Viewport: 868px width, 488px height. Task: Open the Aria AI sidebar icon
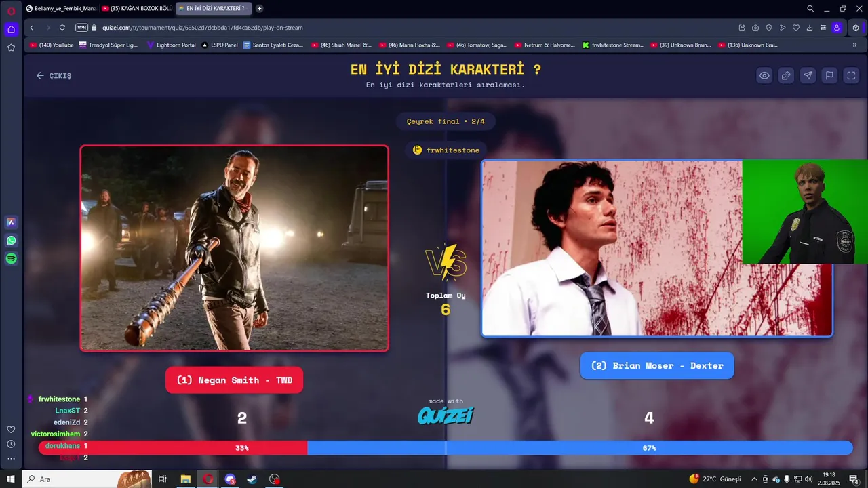pyautogui.click(x=11, y=222)
